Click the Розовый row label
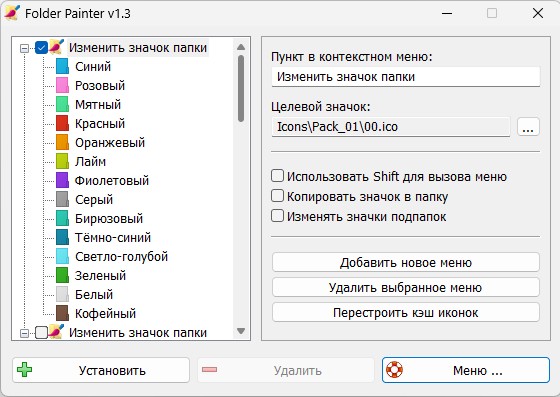Image resolution: width=560 pixels, height=397 pixels. pos(100,86)
